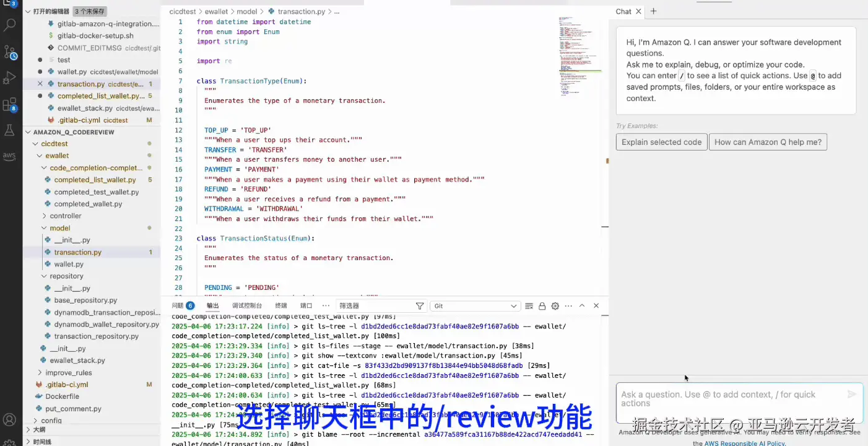Open transaction_repository.py in file tree
The image size is (868, 446).
[96, 336]
